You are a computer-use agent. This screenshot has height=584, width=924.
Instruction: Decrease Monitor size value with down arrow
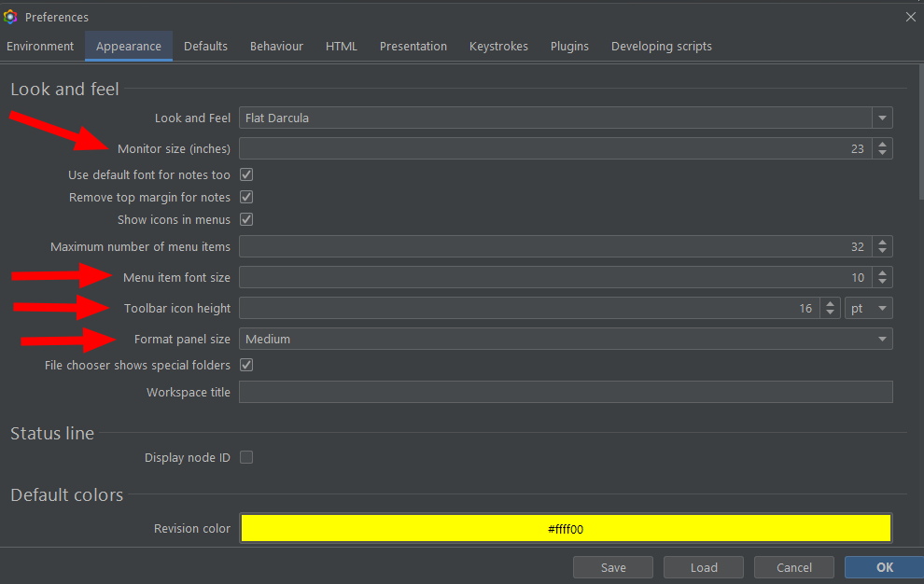[882, 153]
